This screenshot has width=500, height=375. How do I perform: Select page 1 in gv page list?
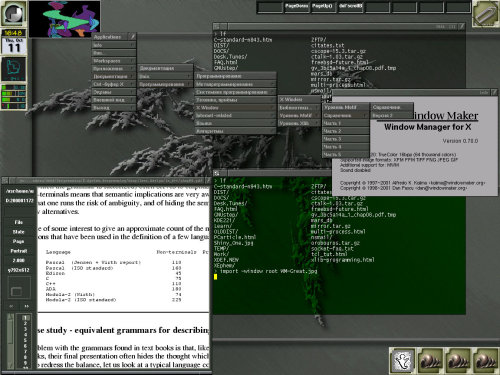pyautogui.click(x=25, y=318)
